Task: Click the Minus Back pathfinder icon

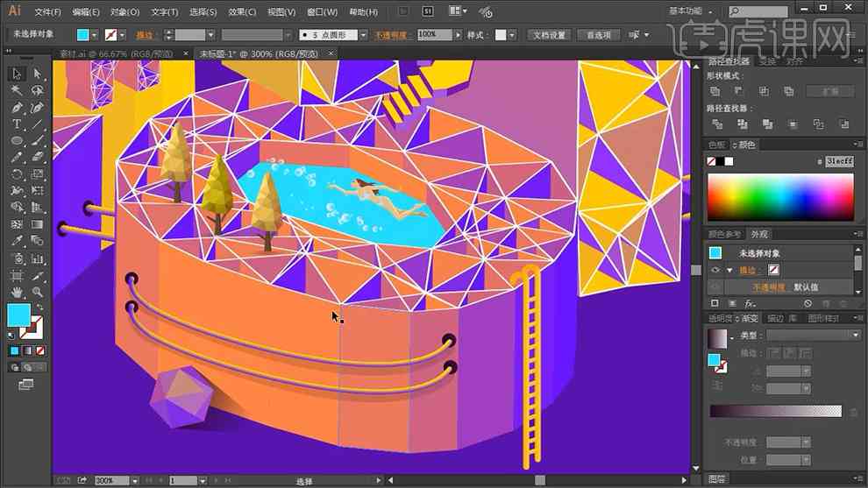Action: pyautogui.click(x=843, y=124)
